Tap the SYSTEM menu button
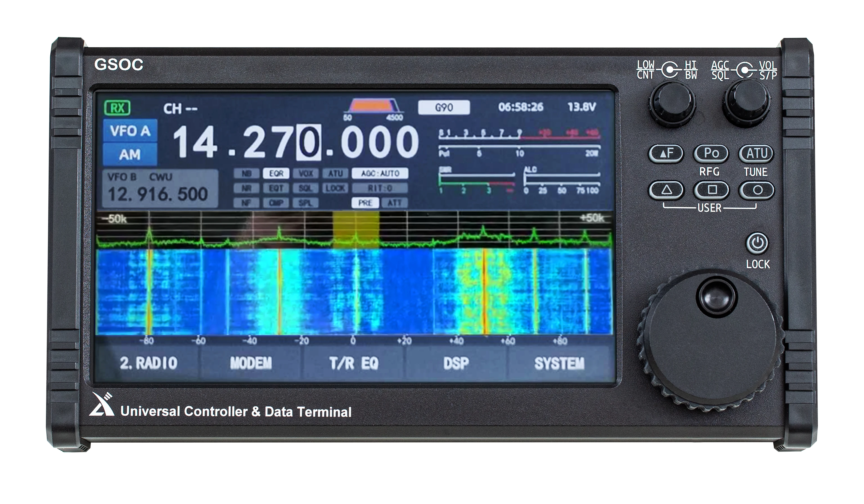864x504 pixels. point(559,363)
